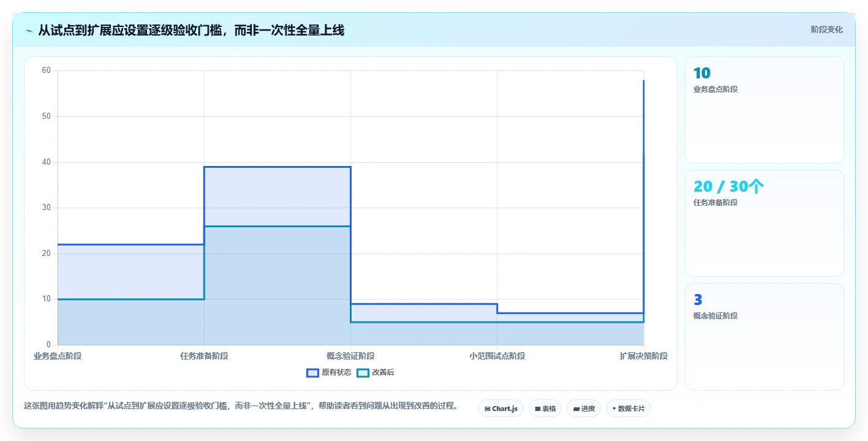Click the 扩展决策阶段 x-axis label

point(643,356)
